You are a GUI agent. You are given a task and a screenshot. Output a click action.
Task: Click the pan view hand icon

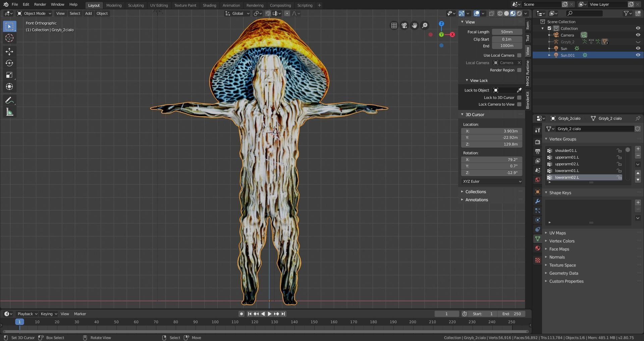tap(415, 25)
